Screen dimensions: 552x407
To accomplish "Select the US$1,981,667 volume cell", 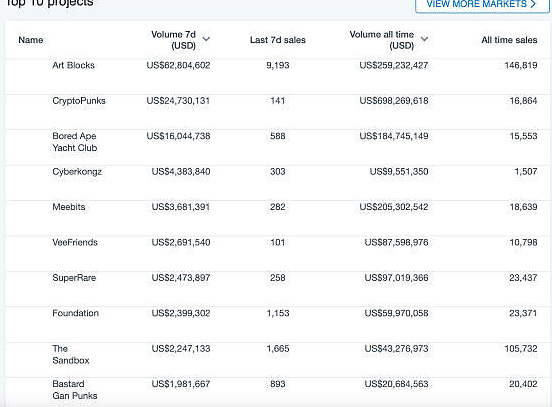I will [x=181, y=384].
